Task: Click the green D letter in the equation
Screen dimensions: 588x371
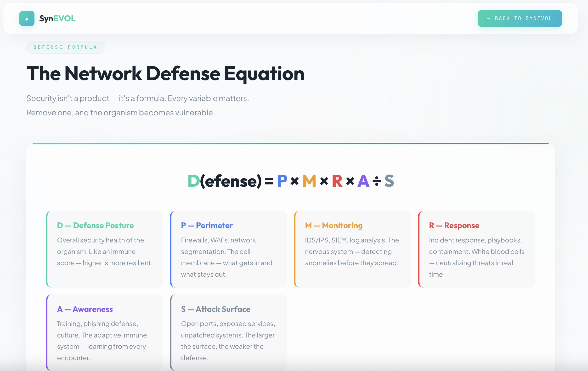Action: pos(193,181)
